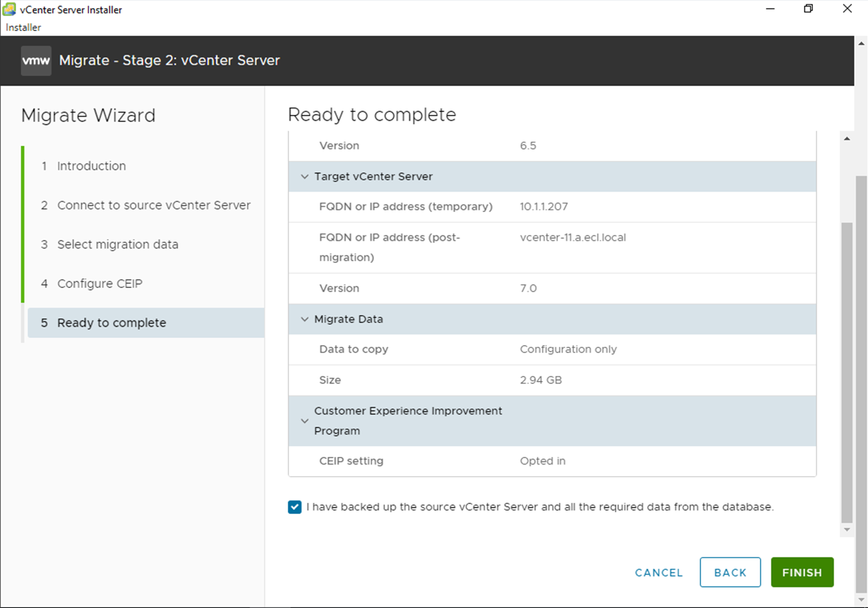Minimize the vCenter Server Installer window
The image size is (868, 608).
click(x=770, y=9)
